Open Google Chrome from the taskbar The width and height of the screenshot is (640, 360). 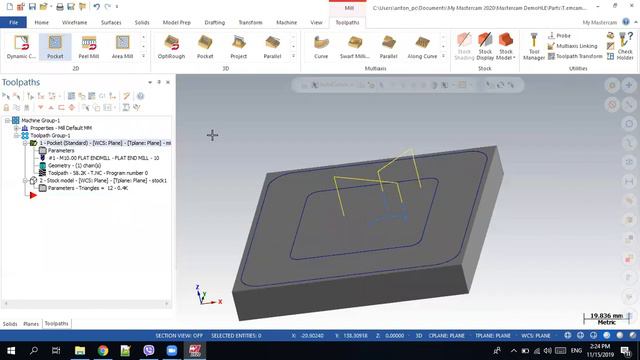(x=103, y=351)
